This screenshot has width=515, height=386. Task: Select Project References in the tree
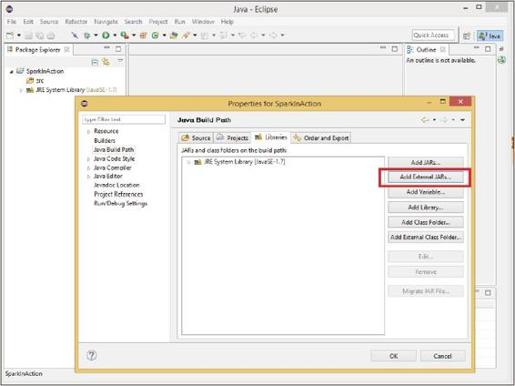point(118,194)
